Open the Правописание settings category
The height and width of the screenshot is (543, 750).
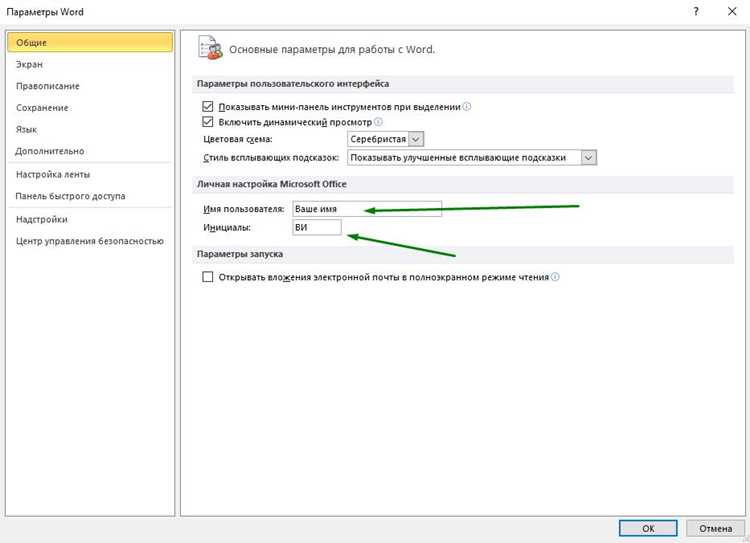[x=90, y=86]
